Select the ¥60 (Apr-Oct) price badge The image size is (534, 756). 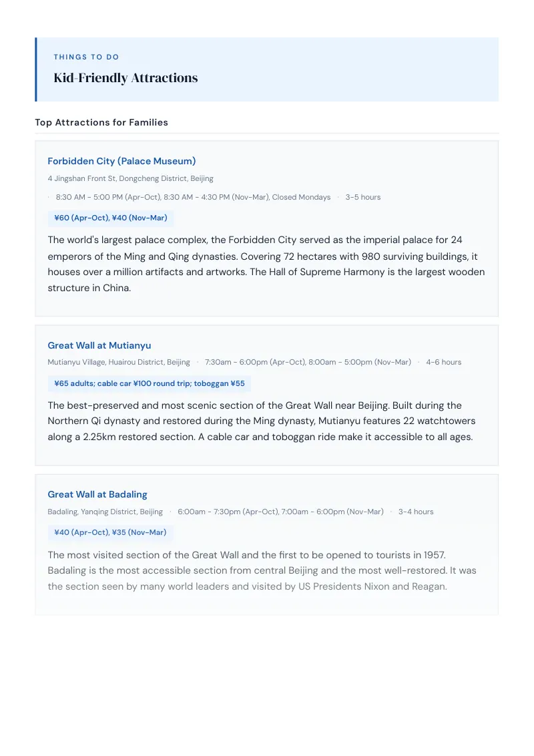coord(111,218)
